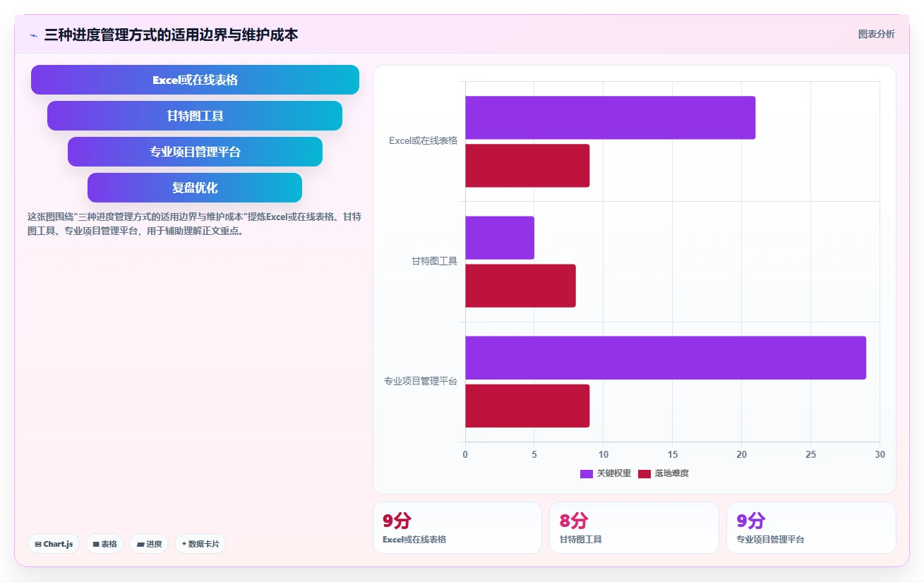Click the red 落地难度 bar for Excel或在线表格

coord(527,166)
